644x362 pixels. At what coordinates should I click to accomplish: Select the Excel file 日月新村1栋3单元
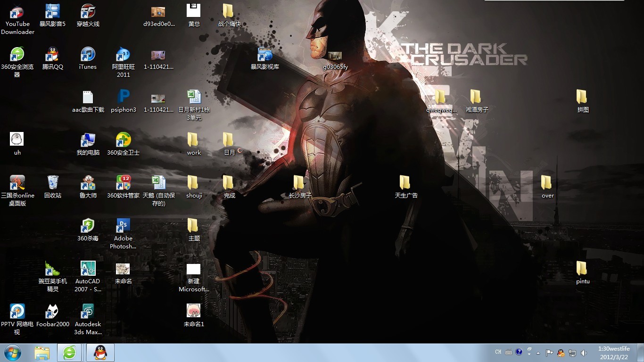194,105
